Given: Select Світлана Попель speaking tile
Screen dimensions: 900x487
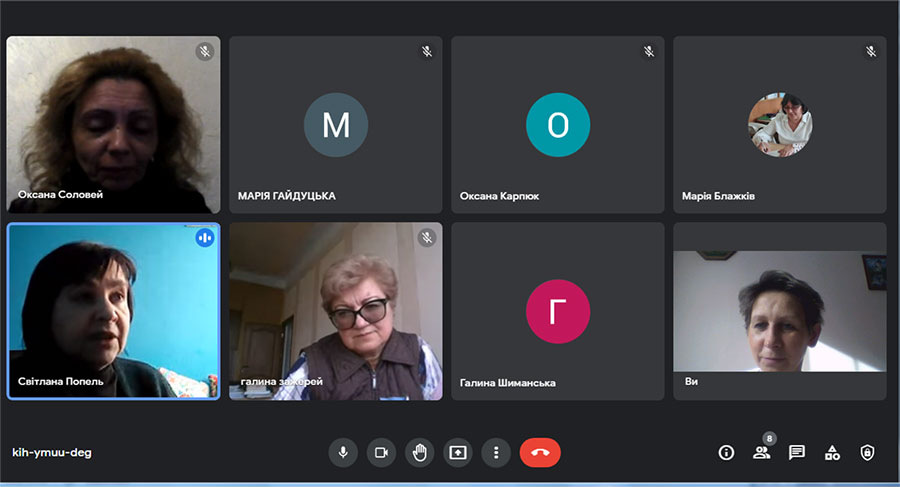Looking at the screenshot, I should pyautogui.click(x=113, y=311).
